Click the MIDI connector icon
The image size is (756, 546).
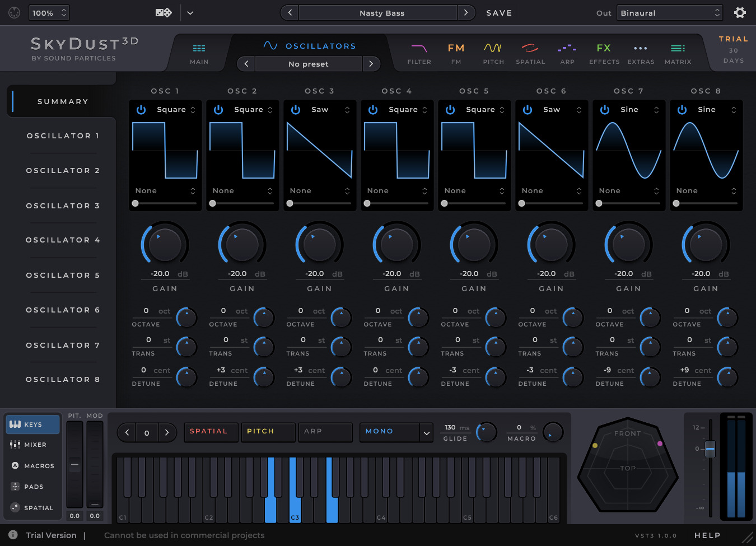click(15, 12)
